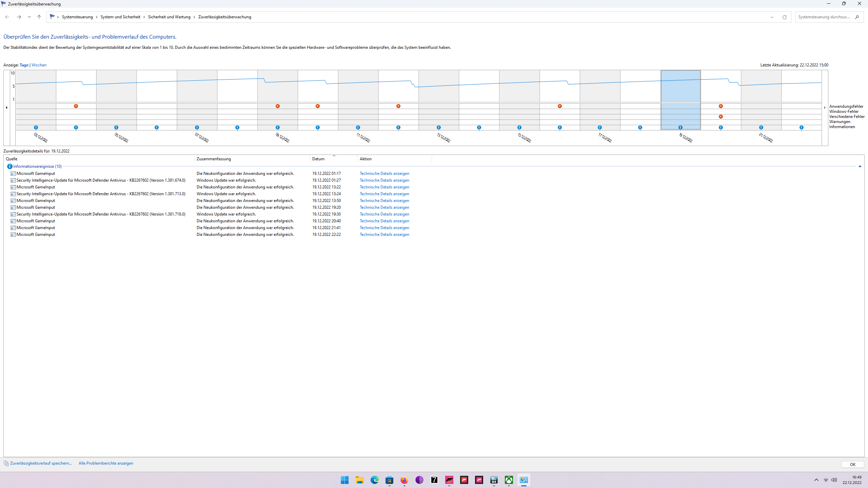Click the OK button

click(852, 464)
